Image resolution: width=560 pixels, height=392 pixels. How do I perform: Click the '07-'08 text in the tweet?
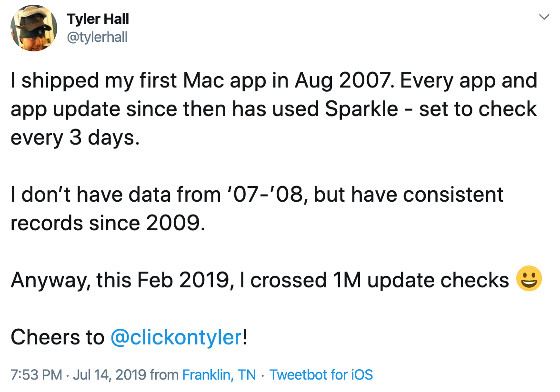pos(262,195)
